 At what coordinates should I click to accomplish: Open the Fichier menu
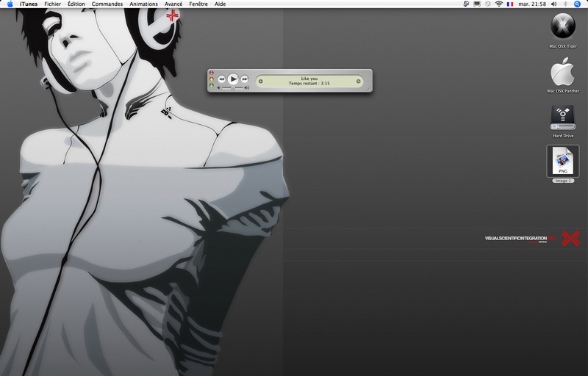[52, 4]
